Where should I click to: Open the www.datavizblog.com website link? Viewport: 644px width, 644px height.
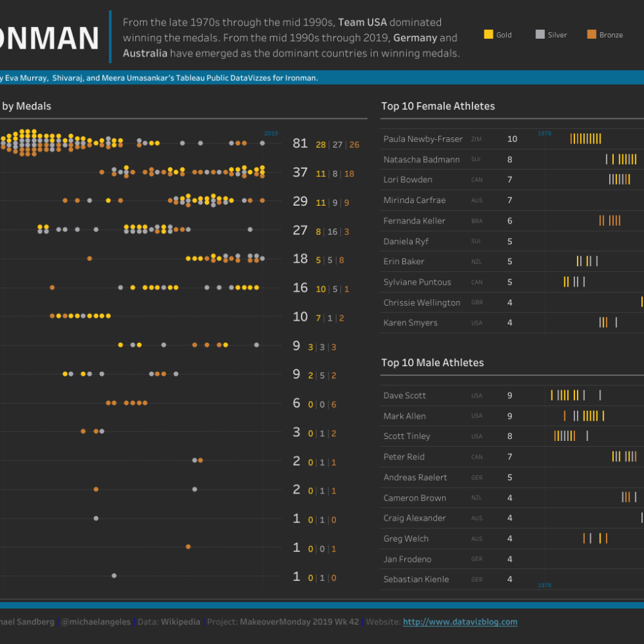click(x=459, y=622)
